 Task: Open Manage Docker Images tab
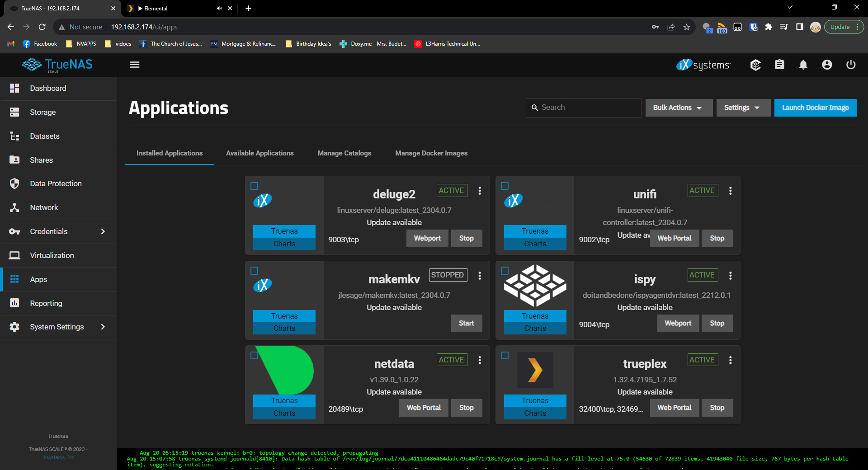tap(431, 153)
